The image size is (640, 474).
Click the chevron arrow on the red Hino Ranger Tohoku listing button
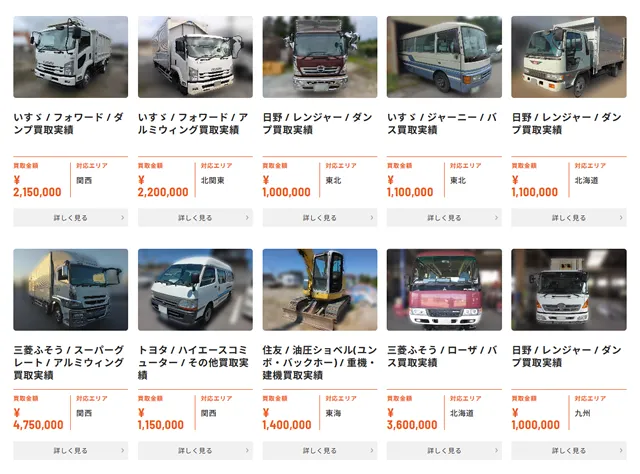tap(371, 218)
